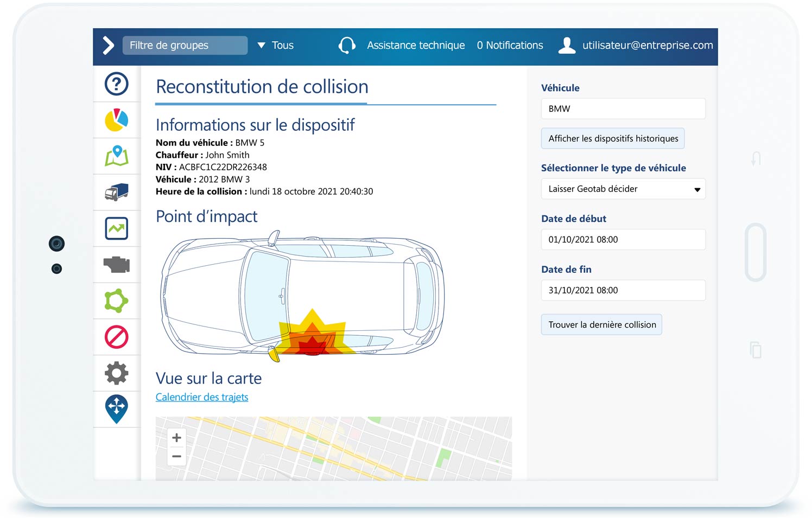Click Trouver la dernière collision

click(601, 324)
